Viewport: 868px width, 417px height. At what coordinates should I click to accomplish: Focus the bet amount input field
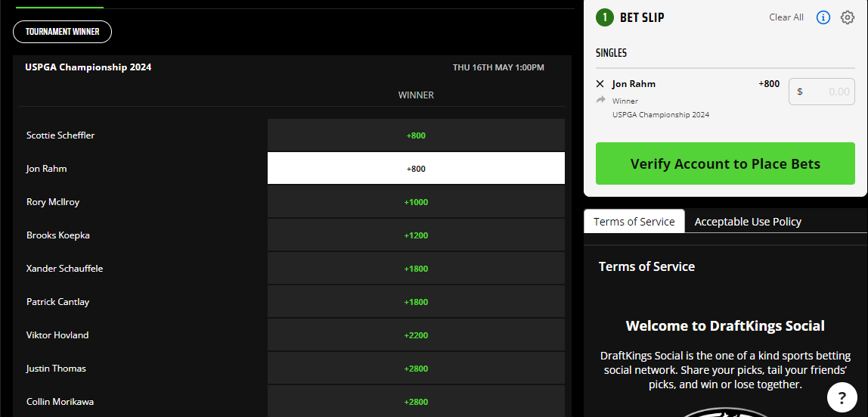[821, 92]
